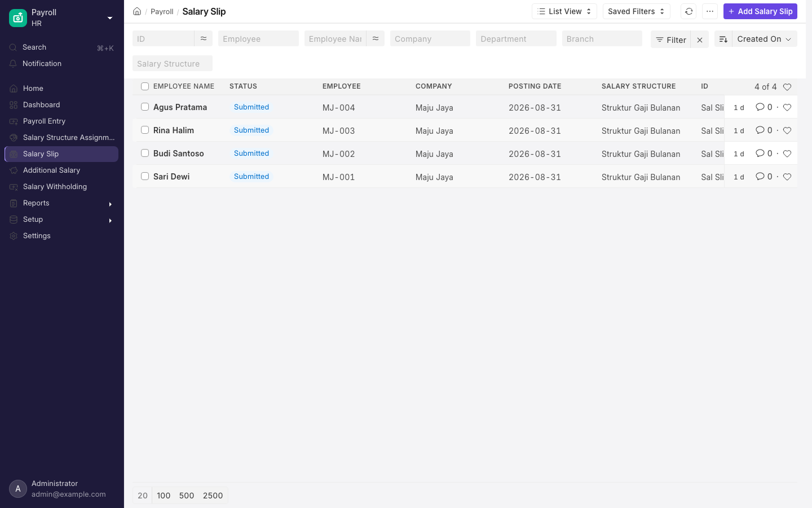Click the Employee Name filter match-type icon
Image resolution: width=812 pixels, height=508 pixels.
point(376,38)
